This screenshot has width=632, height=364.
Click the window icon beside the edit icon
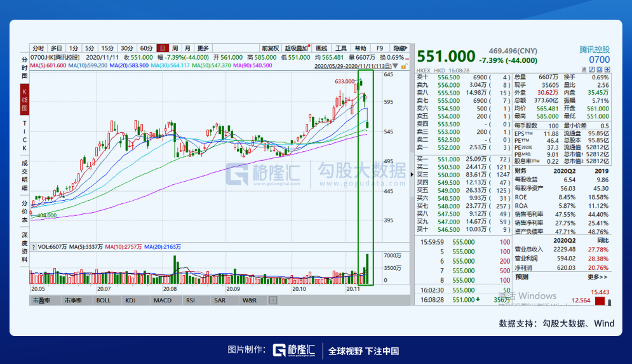(x=600, y=70)
